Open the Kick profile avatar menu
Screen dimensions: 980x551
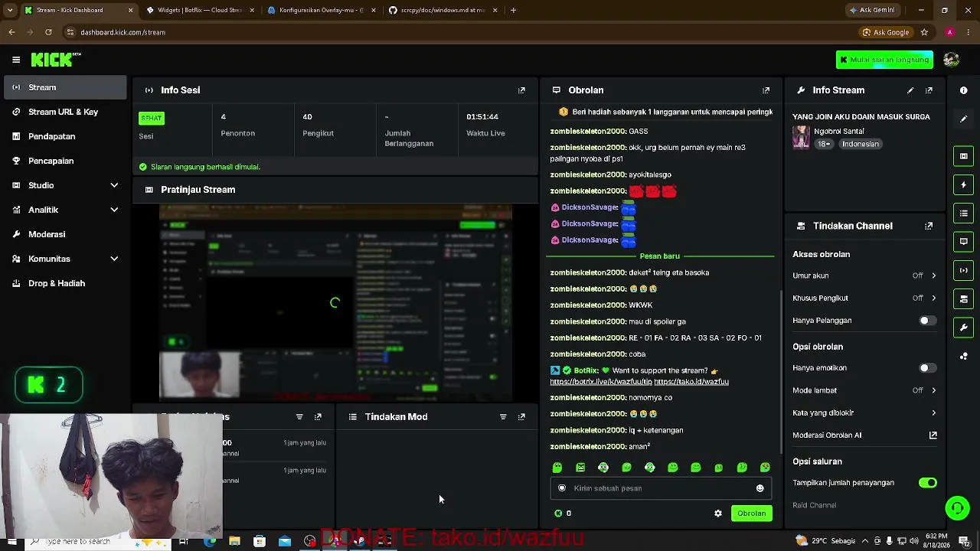coord(951,60)
